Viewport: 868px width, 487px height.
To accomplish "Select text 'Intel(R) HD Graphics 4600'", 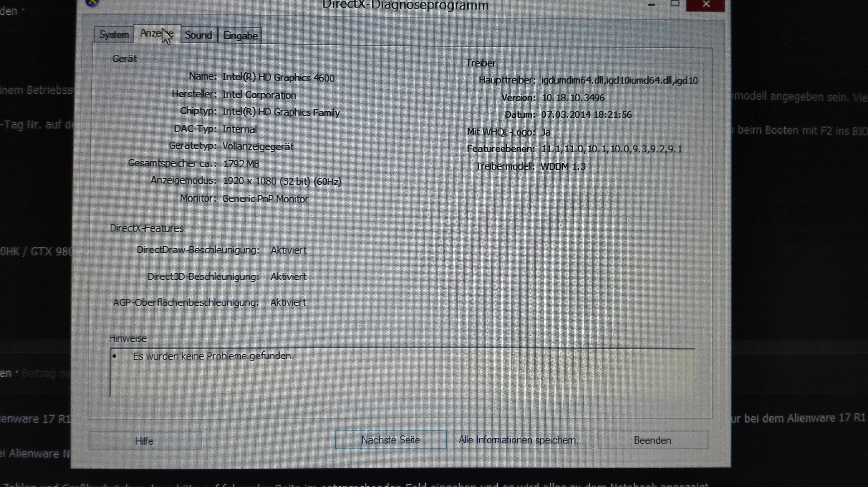I will (x=278, y=77).
